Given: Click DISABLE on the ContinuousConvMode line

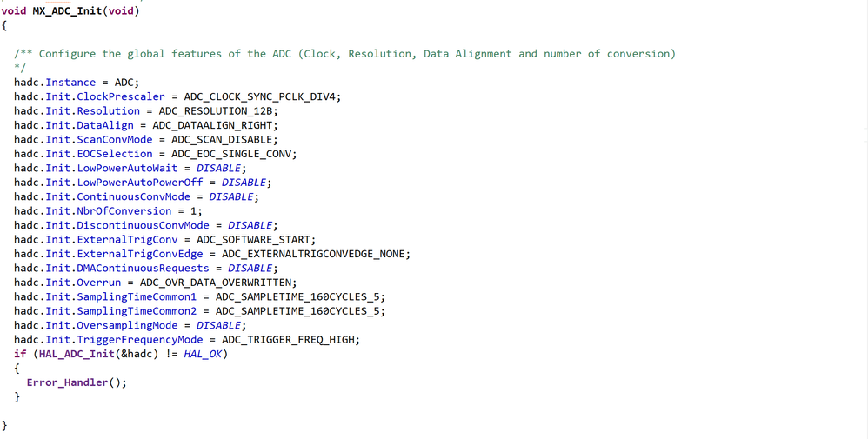Looking at the screenshot, I should tap(230, 196).
